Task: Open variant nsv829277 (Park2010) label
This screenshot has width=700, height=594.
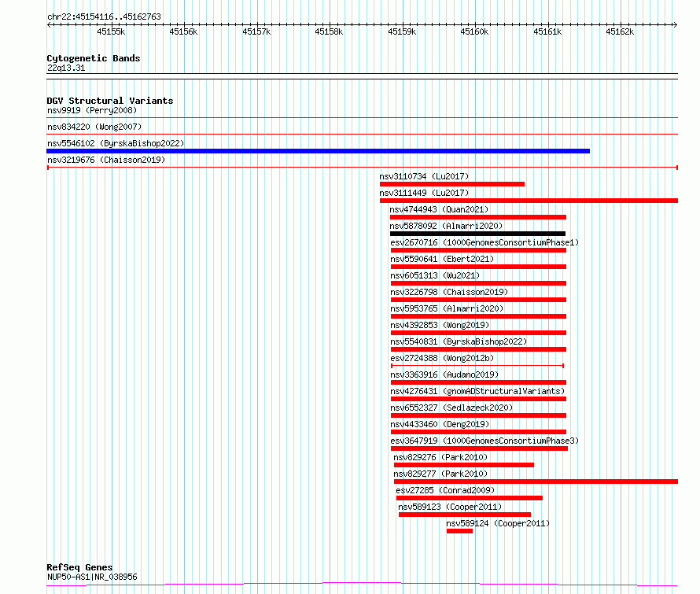Action: point(440,474)
